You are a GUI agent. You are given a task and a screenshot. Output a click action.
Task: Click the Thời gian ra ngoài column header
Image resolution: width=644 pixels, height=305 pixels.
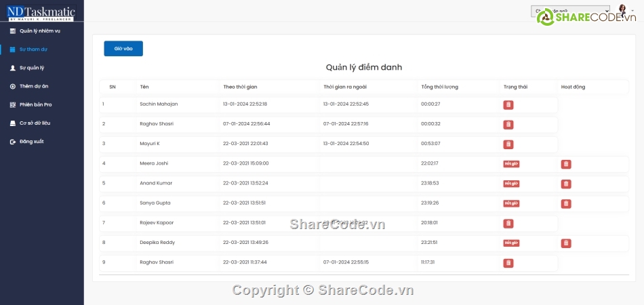click(x=345, y=87)
